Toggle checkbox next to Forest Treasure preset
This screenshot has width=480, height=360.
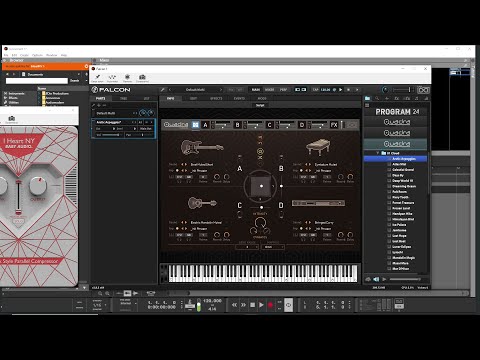pyautogui.click(x=389, y=203)
